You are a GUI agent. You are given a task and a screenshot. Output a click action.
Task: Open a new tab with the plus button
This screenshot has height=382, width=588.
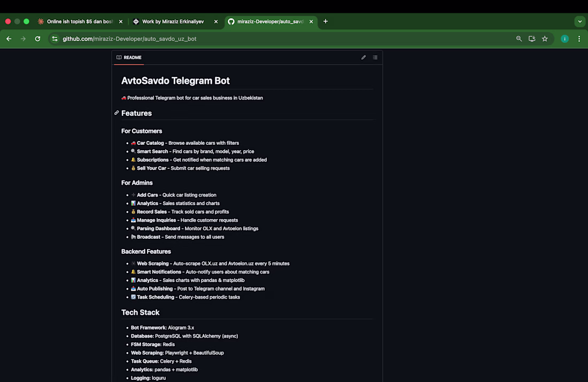coord(326,21)
